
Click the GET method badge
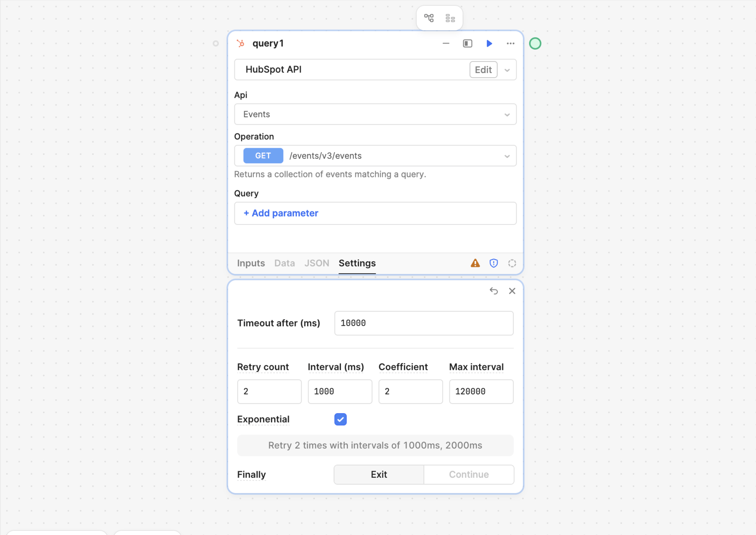click(263, 155)
